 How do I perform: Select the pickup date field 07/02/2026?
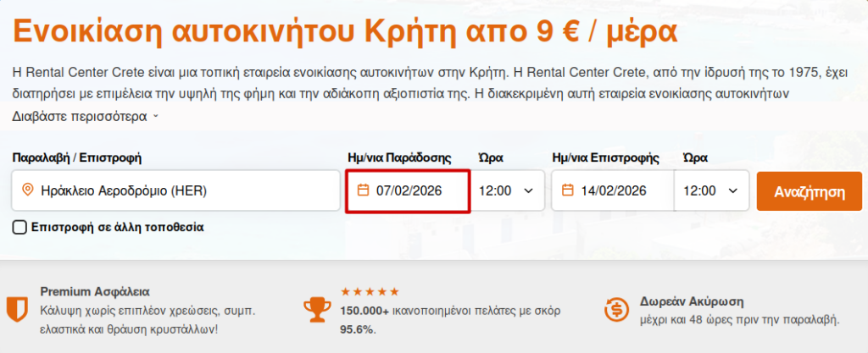click(x=409, y=190)
